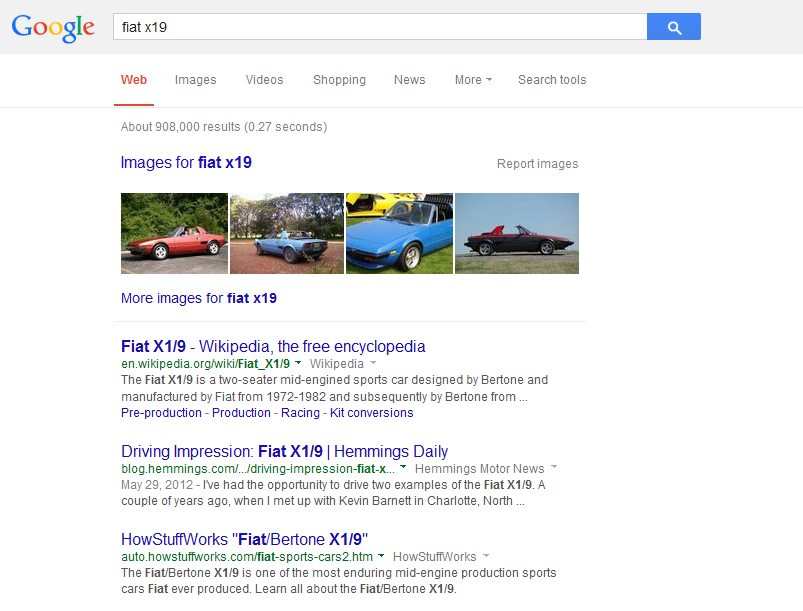Switch to the Videos tab
This screenshot has height=611, width=803.
[x=264, y=80]
